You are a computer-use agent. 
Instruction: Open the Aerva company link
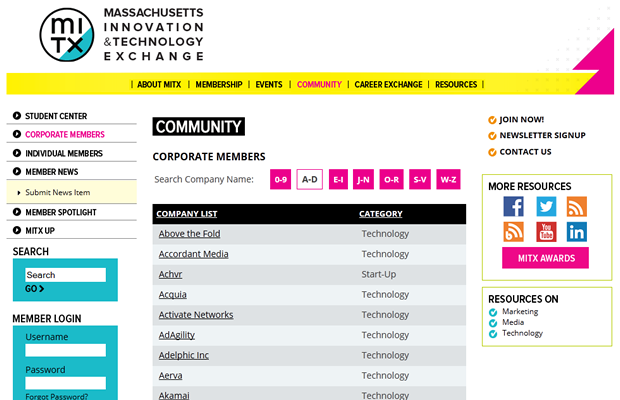click(170, 375)
